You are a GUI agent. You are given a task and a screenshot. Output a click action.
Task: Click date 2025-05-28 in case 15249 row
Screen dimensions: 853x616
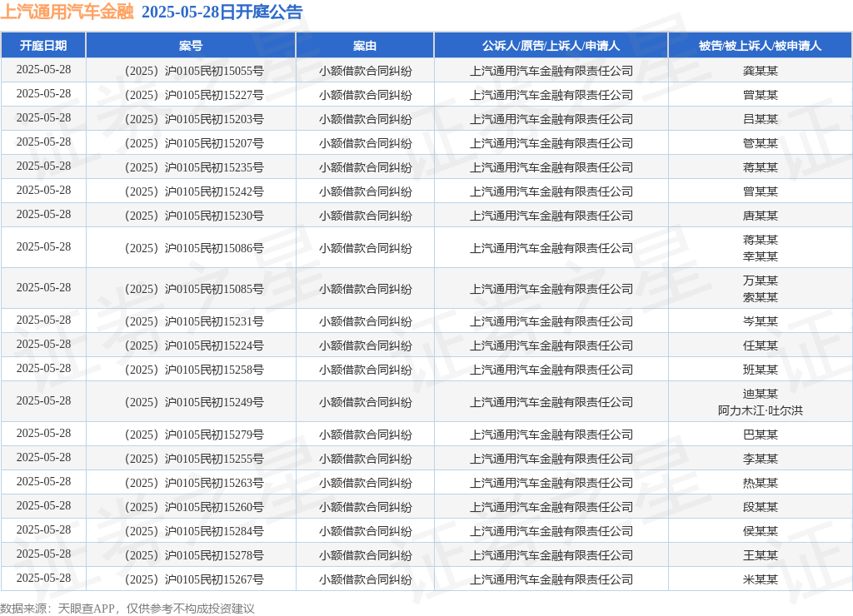coord(43,400)
